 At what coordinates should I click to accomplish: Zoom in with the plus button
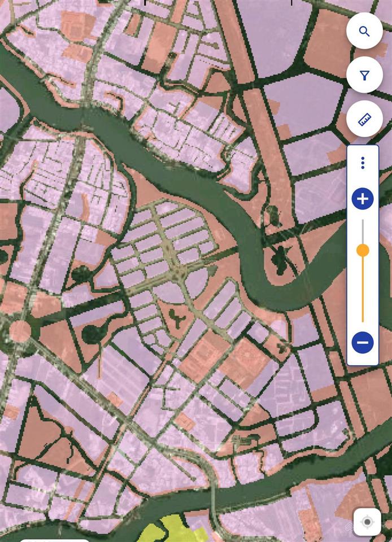[x=363, y=199]
